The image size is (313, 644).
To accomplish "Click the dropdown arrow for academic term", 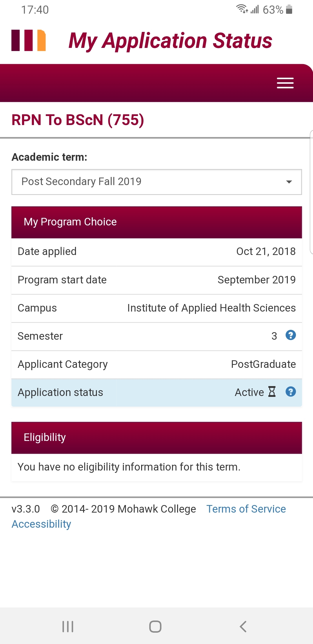I will (x=289, y=182).
